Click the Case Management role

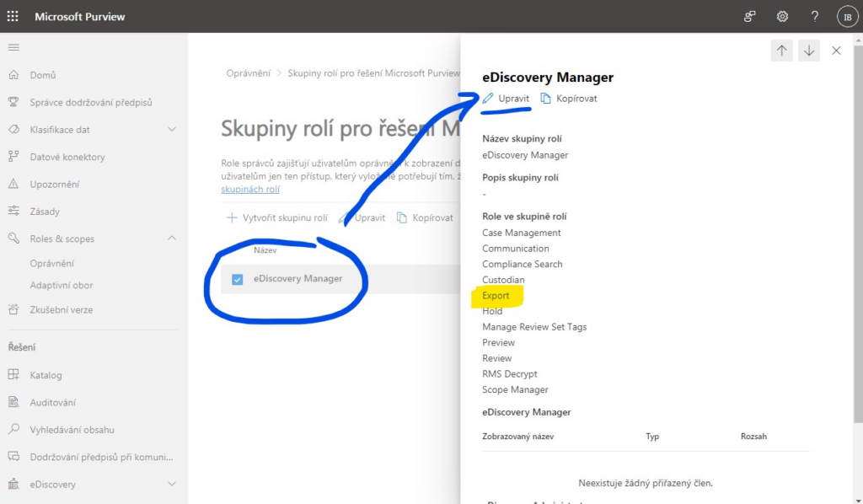[x=521, y=233]
